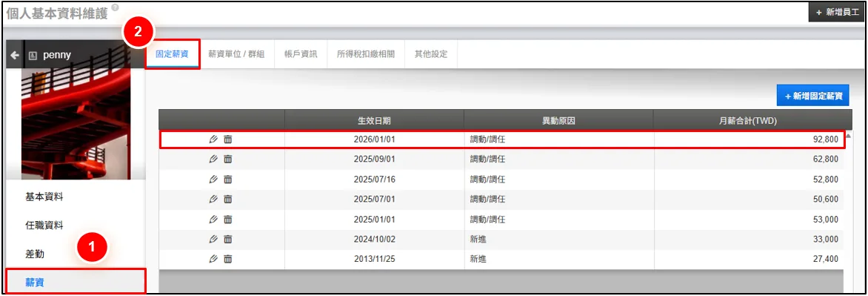Click the monthly total 52,800
The height and width of the screenshot is (296, 868).
tap(825, 179)
